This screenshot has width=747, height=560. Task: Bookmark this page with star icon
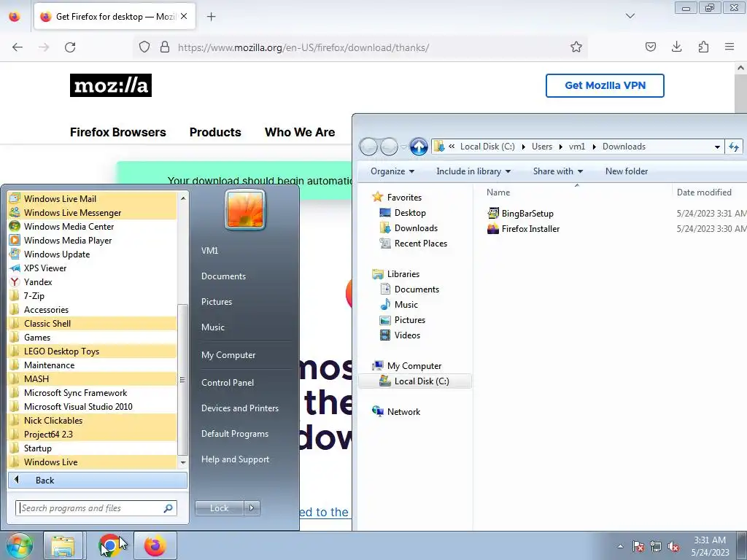point(576,47)
